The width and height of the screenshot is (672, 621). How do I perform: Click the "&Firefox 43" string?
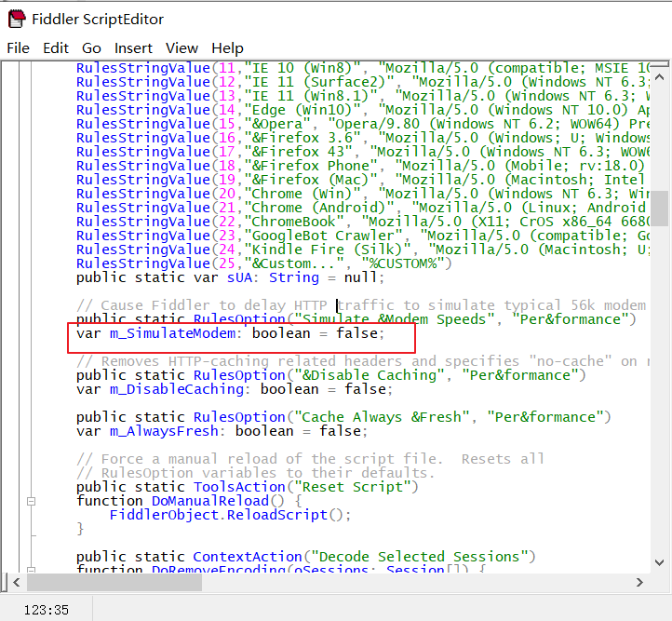coord(298,152)
